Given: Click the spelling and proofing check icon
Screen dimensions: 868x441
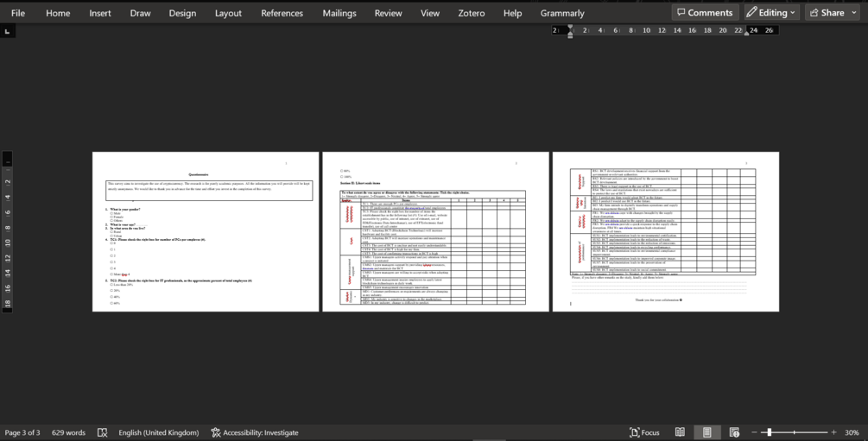Looking at the screenshot, I should click(x=103, y=432).
